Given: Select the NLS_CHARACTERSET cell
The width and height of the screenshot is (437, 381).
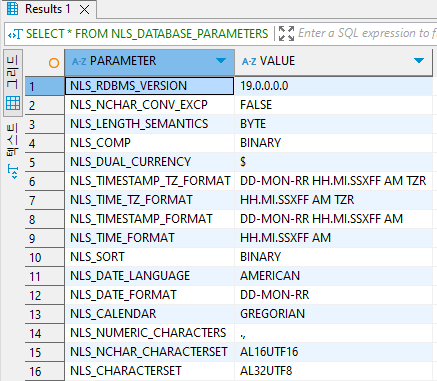Looking at the screenshot, I should click(150, 371).
